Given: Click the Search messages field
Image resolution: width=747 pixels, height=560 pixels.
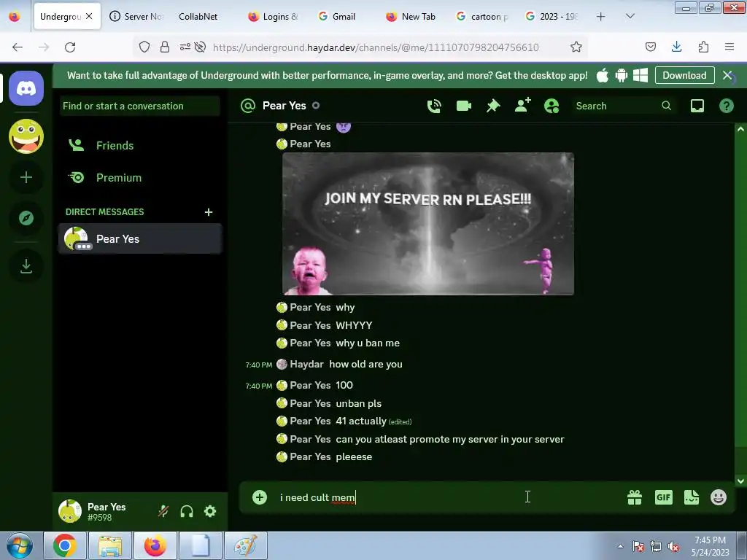Looking at the screenshot, I should pyautogui.click(x=624, y=106).
